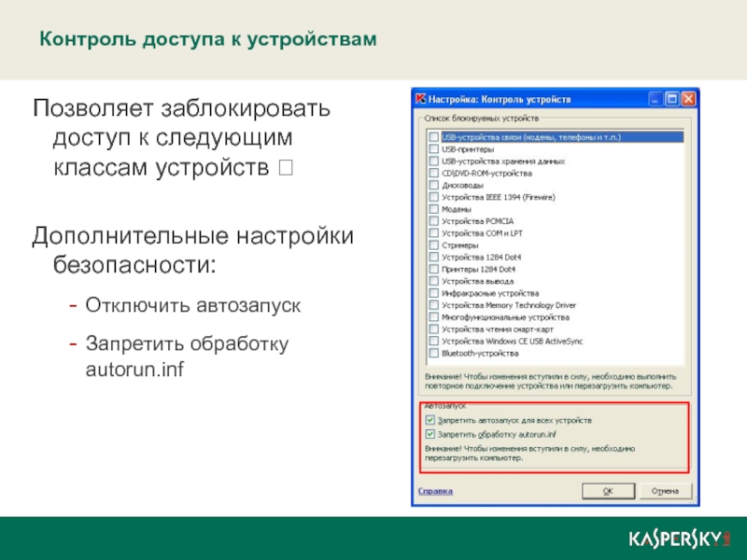Enable Устройства COM и LPT checkbox
This screenshot has height=560, width=747.
[433, 232]
